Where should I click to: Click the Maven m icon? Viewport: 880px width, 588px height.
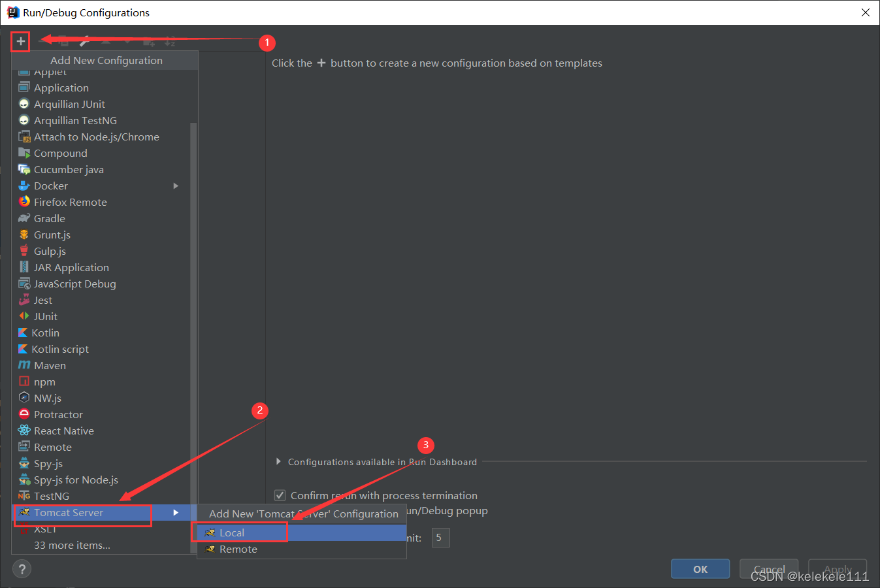tap(24, 365)
